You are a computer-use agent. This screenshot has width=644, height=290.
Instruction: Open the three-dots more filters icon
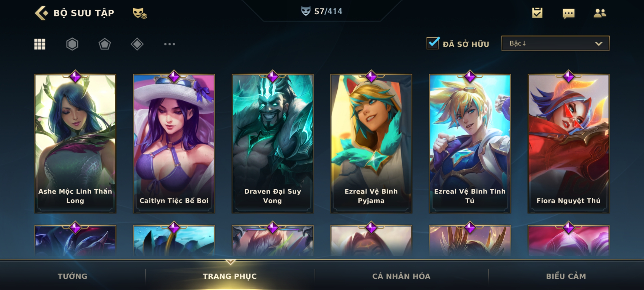pos(170,44)
